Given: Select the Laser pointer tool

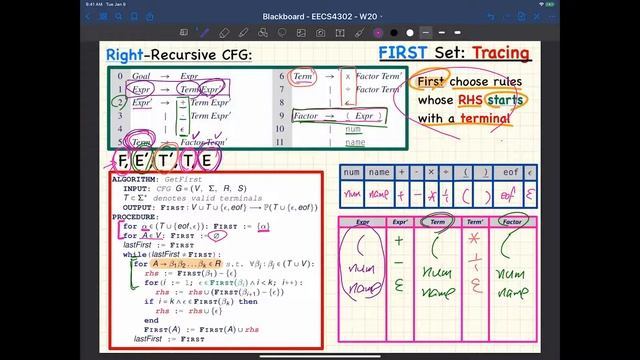Looking at the screenshot, I should point(359,33).
